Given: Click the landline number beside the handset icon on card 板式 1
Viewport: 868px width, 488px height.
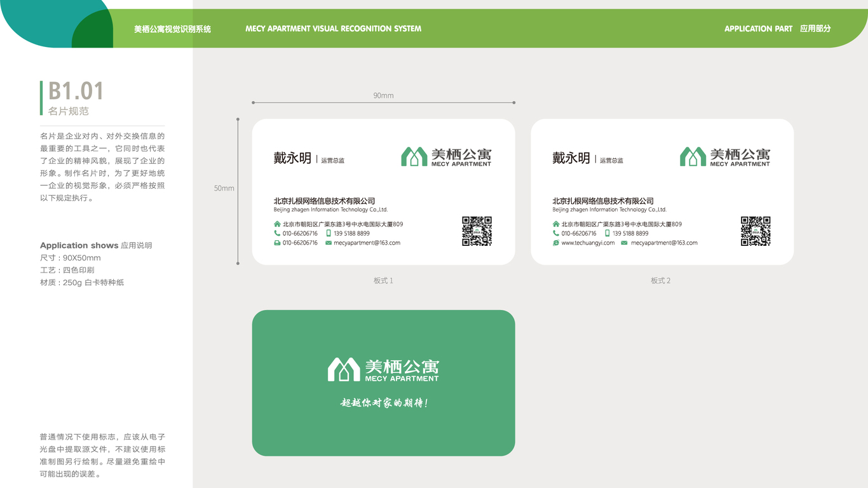Looking at the screenshot, I should point(300,233).
